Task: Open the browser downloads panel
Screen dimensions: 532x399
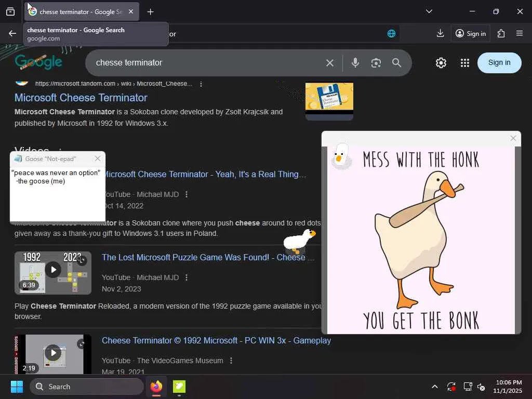Action: (x=440, y=33)
